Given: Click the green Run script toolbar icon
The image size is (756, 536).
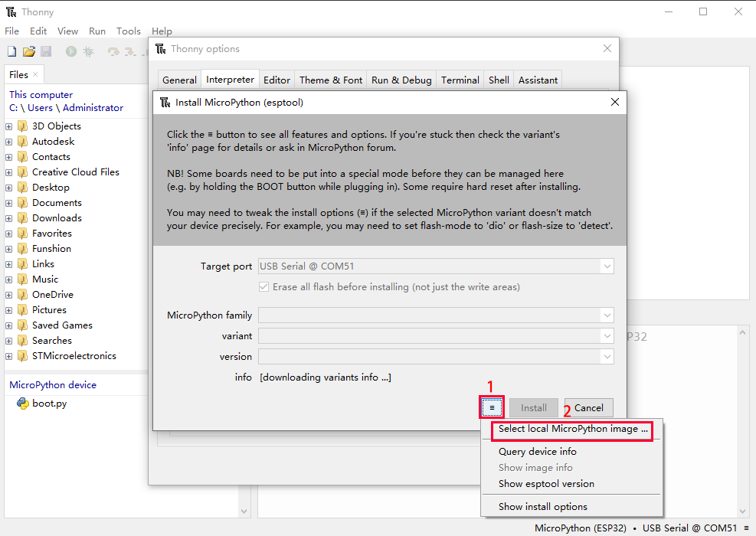Looking at the screenshot, I should pyautogui.click(x=71, y=51).
